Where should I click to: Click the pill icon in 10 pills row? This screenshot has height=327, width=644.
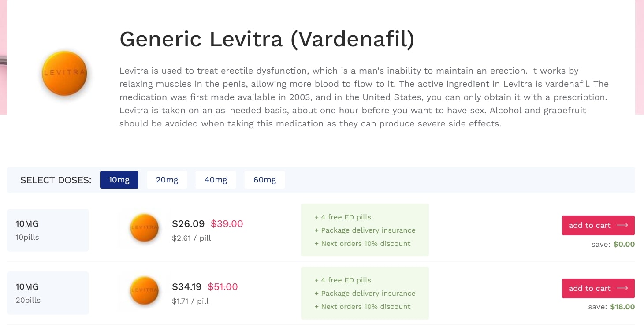[144, 228]
